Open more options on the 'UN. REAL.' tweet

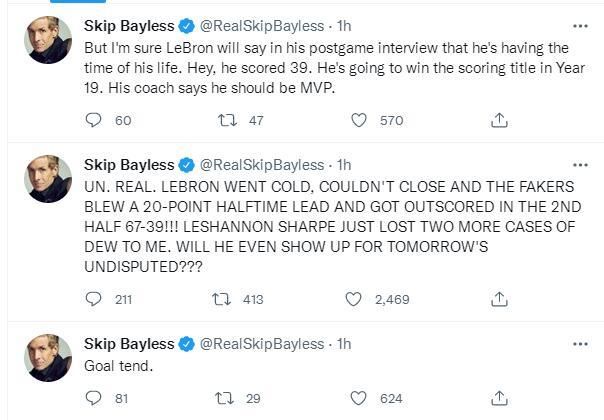pyautogui.click(x=579, y=164)
